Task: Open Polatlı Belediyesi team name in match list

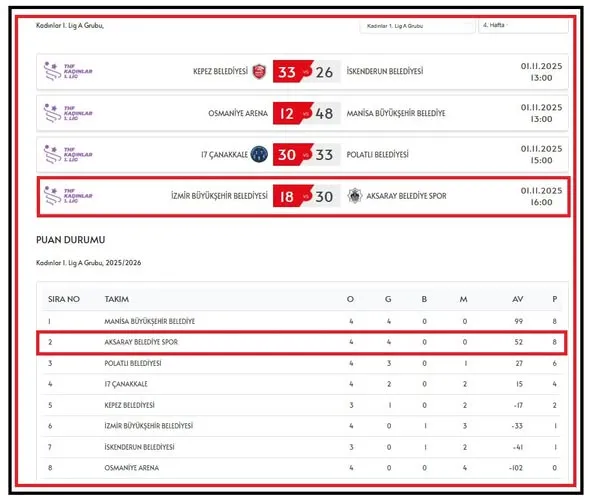Action: (377, 155)
